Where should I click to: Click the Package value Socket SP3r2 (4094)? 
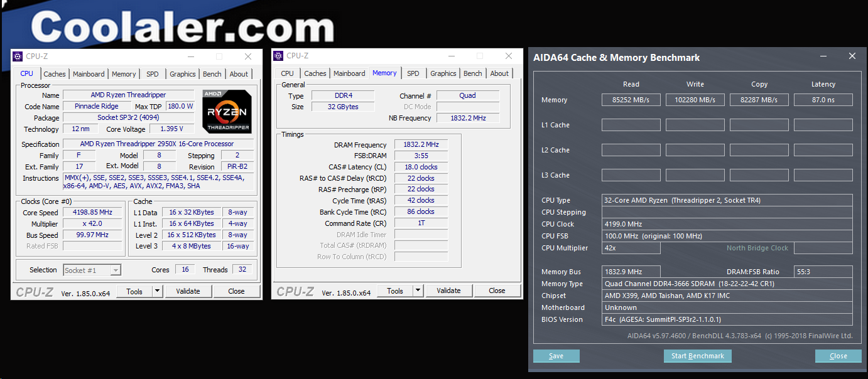(x=129, y=117)
